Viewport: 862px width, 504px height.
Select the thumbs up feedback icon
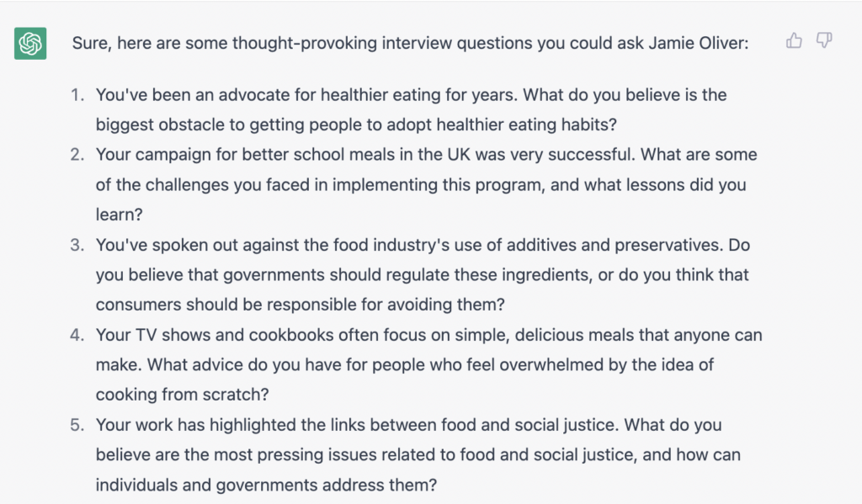pyautogui.click(x=794, y=40)
